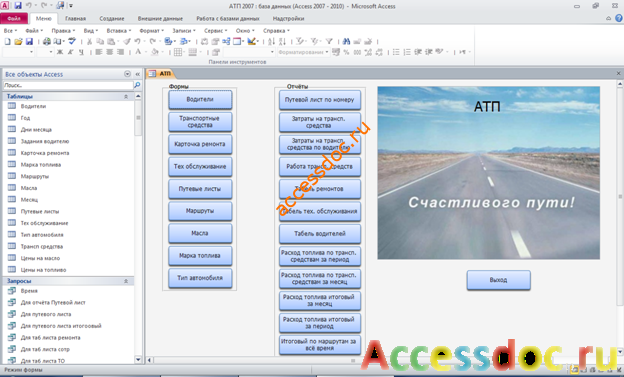Switch to the Создание ribbon tab
The height and width of the screenshot is (377, 624).
click(112, 18)
